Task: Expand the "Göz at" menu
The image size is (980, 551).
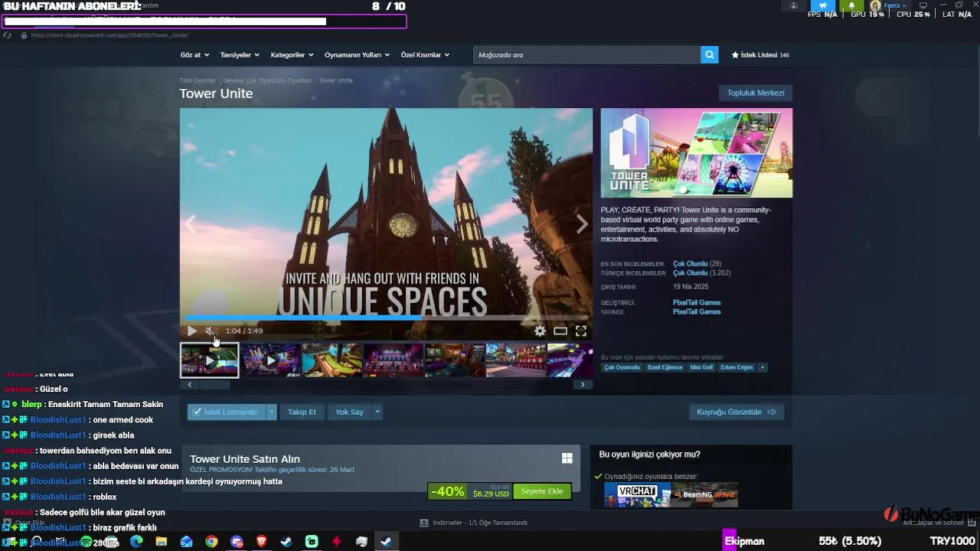Action: (194, 55)
